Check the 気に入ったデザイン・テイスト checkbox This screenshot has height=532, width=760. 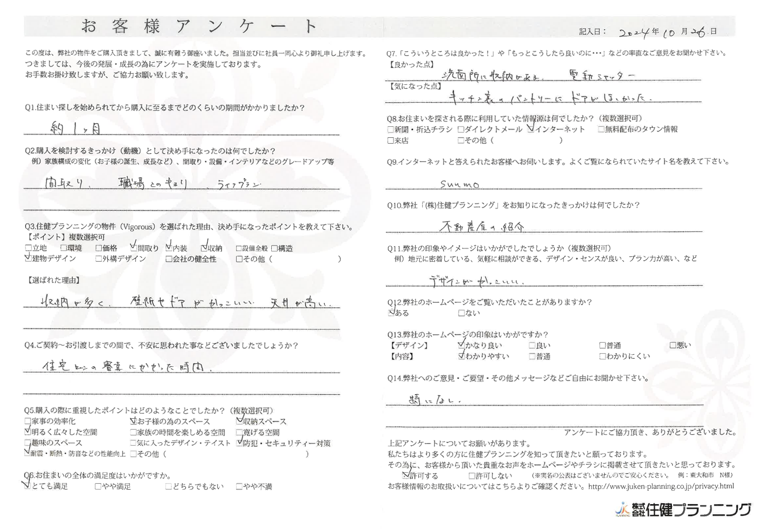pos(133,443)
